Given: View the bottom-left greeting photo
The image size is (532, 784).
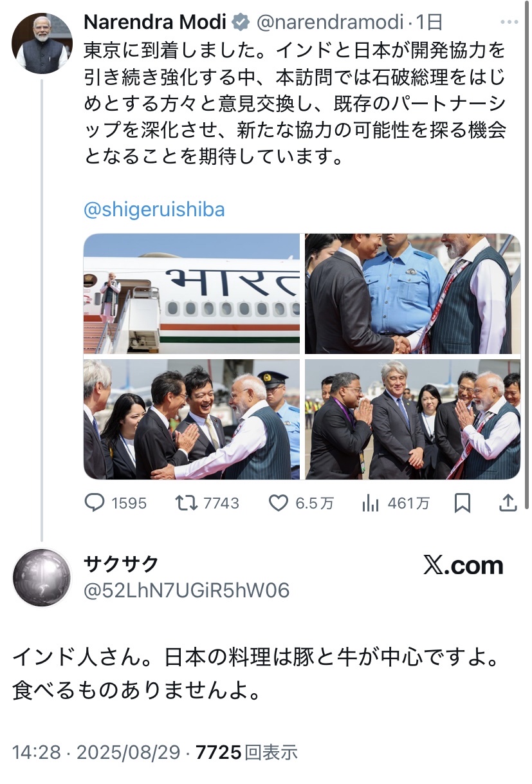Looking at the screenshot, I should click(192, 419).
